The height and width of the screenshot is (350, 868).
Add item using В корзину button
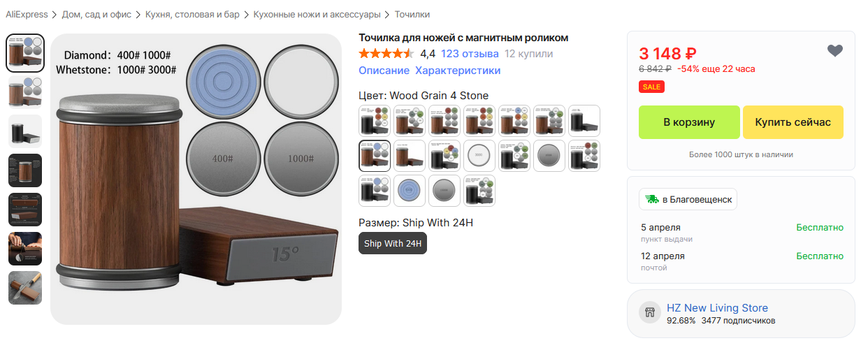689,122
